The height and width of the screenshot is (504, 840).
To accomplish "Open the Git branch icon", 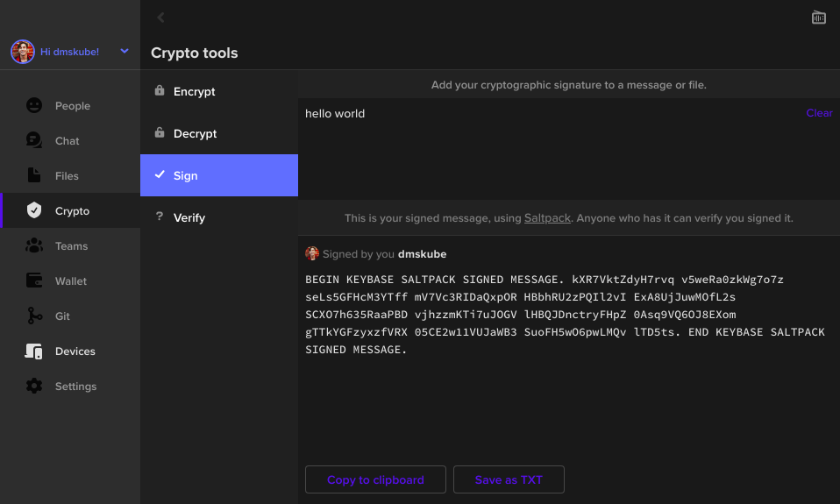I will (x=33, y=316).
